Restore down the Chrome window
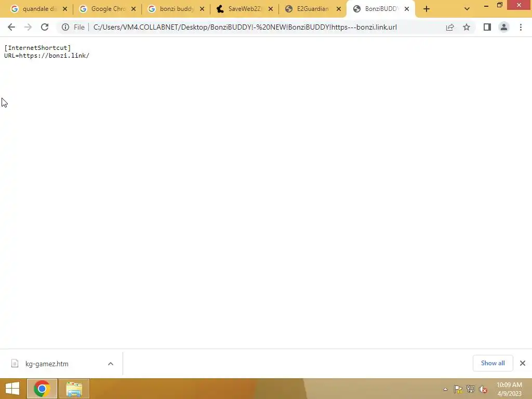The image size is (532, 399). click(x=500, y=5)
